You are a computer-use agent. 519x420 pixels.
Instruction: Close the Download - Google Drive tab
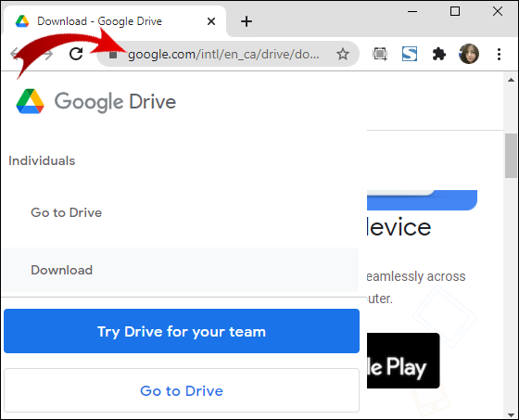click(211, 21)
